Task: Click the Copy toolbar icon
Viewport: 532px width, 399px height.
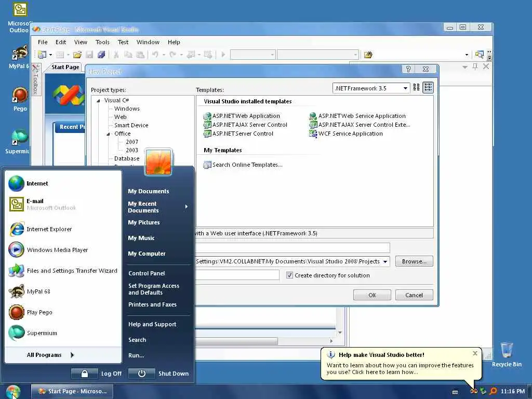Action: point(128,54)
